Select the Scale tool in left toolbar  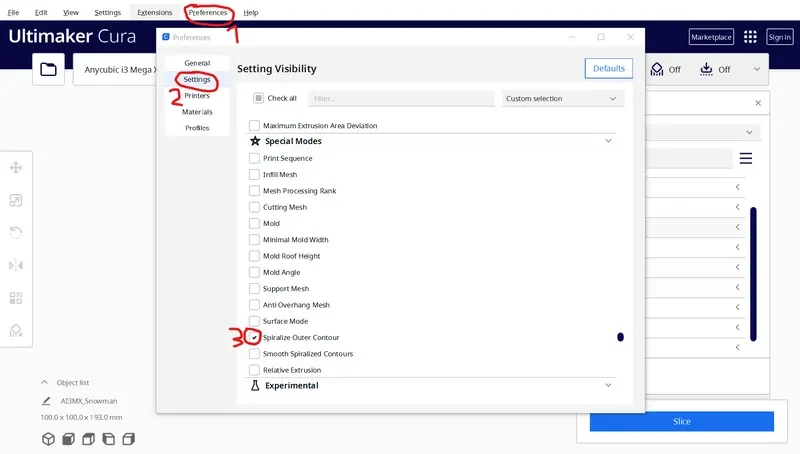[16, 200]
